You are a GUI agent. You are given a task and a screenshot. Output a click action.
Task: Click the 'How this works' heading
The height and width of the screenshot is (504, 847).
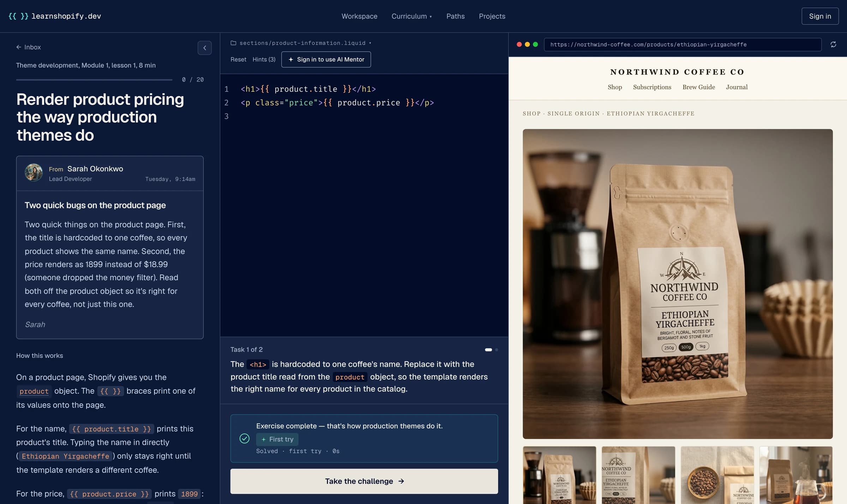click(x=40, y=356)
